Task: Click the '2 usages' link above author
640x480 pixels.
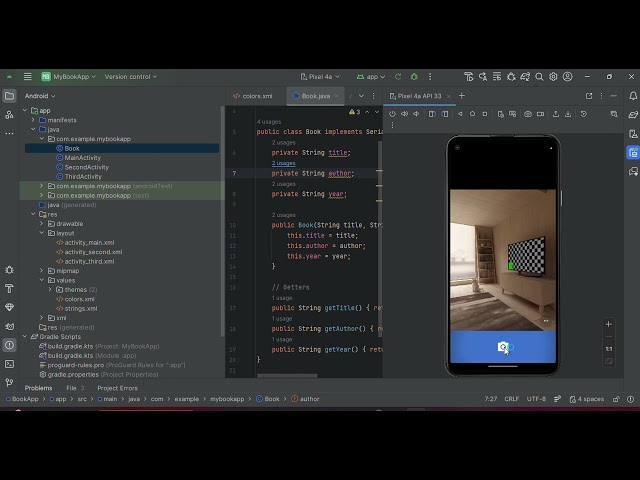Action: point(284,163)
